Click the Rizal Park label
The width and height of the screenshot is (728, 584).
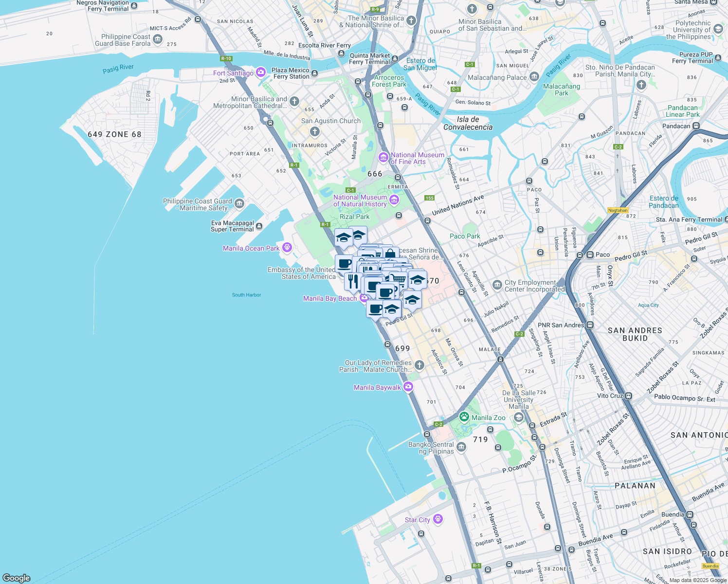point(354,217)
